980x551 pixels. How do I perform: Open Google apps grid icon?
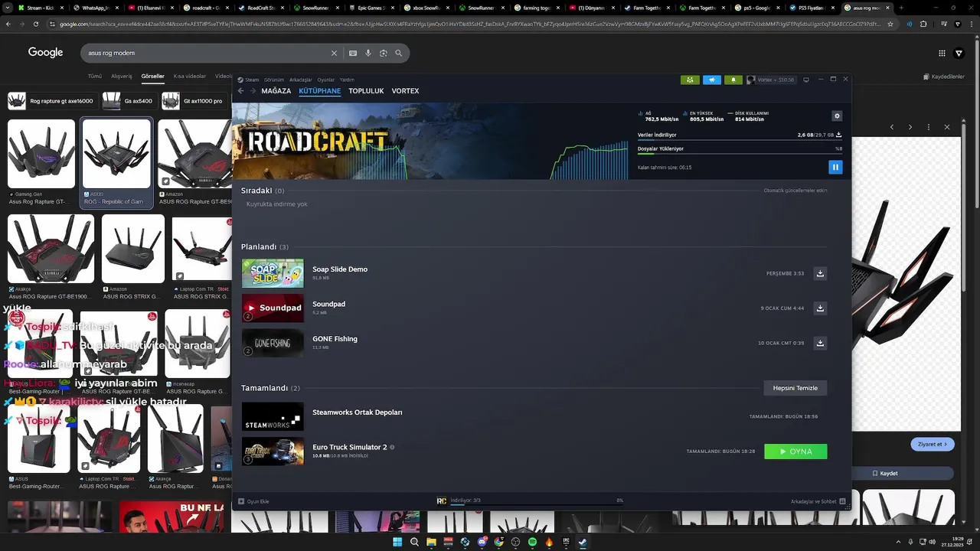[x=942, y=53]
